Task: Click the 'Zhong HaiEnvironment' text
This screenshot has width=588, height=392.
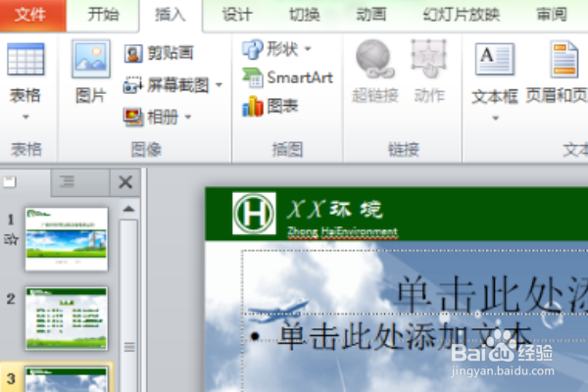Action: pos(342,232)
